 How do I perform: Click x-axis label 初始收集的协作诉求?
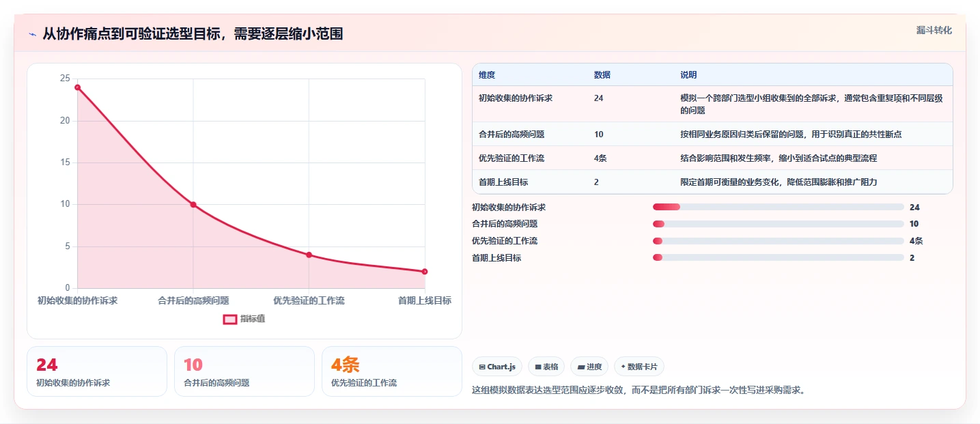[78, 300]
